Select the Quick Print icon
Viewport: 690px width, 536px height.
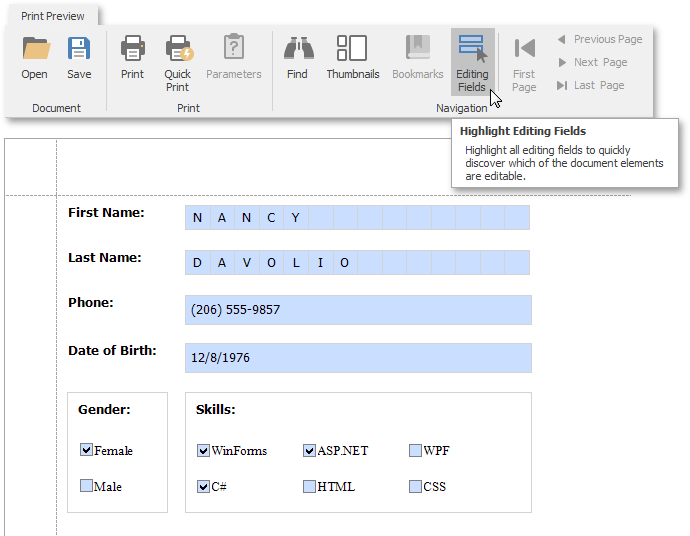pyautogui.click(x=178, y=48)
